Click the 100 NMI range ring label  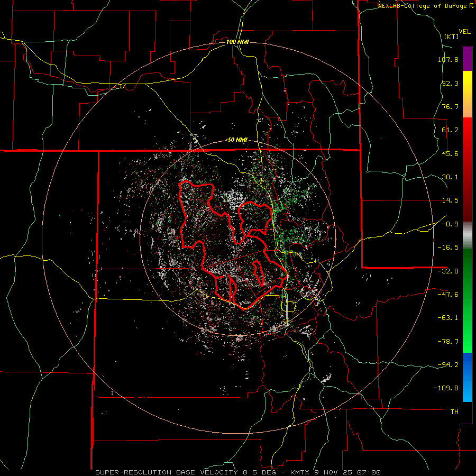tap(237, 42)
